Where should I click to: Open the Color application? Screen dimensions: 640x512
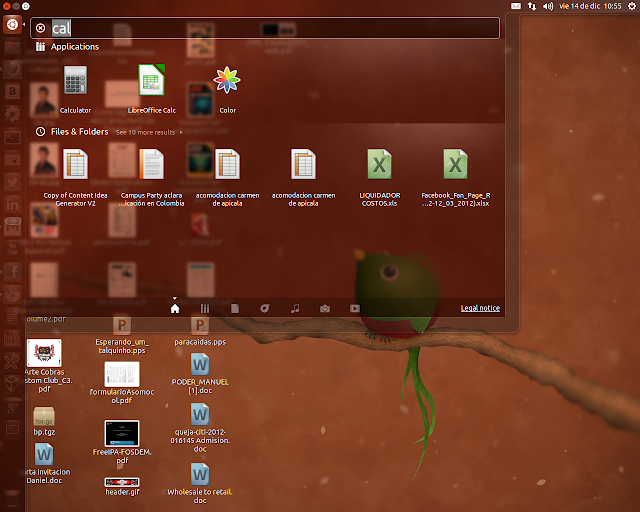click(x=227, y=90)
